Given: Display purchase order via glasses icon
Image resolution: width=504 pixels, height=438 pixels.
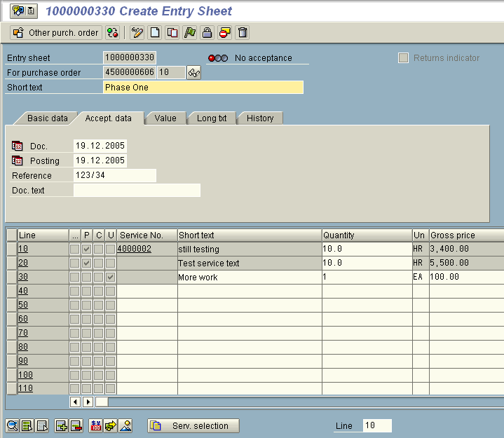Looking at the screenshot, I should 194,73.
